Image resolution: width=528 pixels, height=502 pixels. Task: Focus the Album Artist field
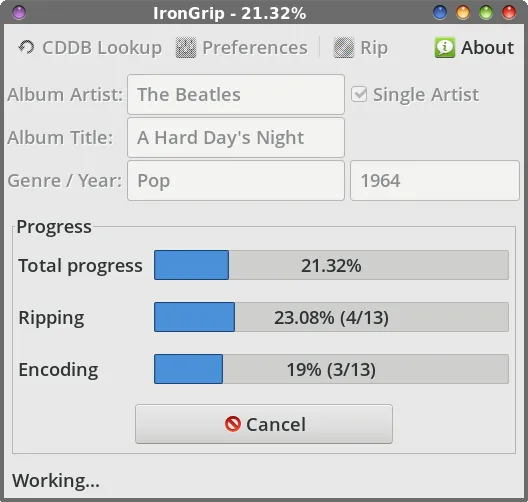pos(236,94)
